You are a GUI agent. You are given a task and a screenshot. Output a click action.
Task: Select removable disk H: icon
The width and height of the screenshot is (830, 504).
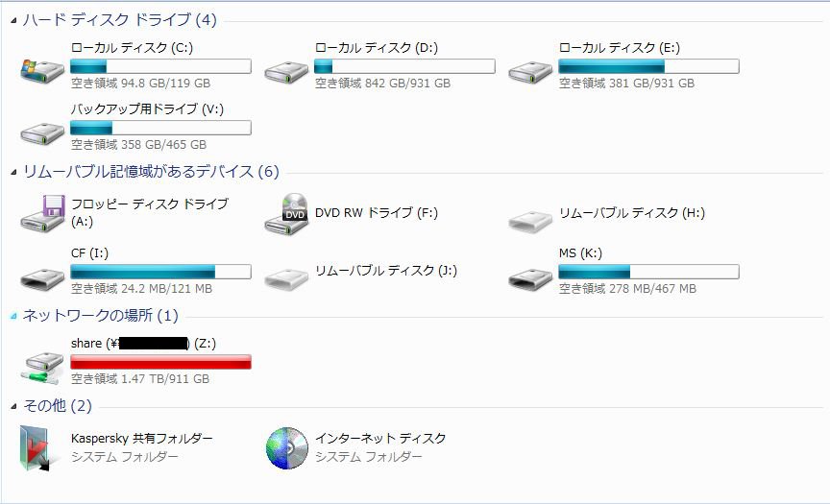point(530,219)
